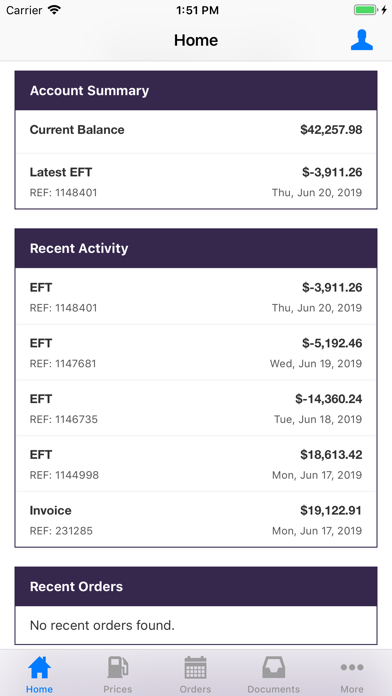Switch to the Prices tab label
The width and height of the screenshot is (392, 696).
pos(118,689)
